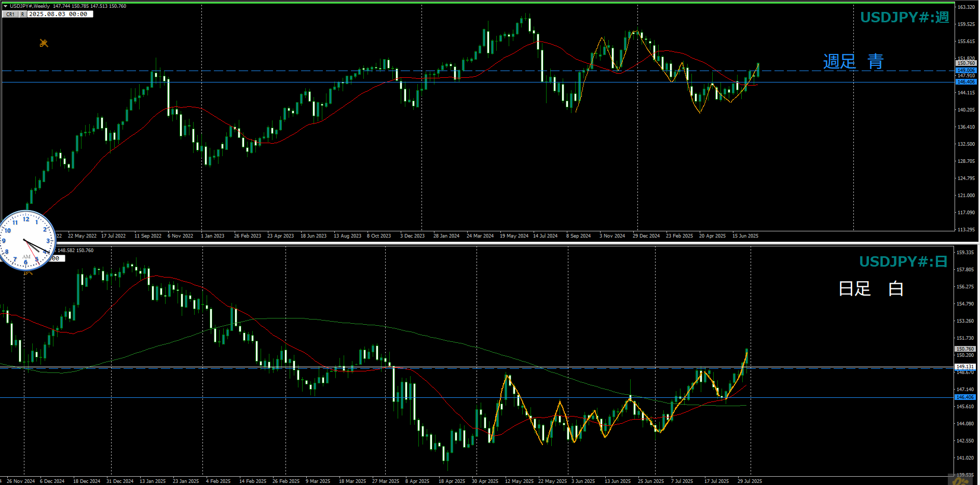Click the 25 Jun 2025 date on the daily time axis
Image resolution: width=980 pixels, height=485 pixels.
(651, 481)
